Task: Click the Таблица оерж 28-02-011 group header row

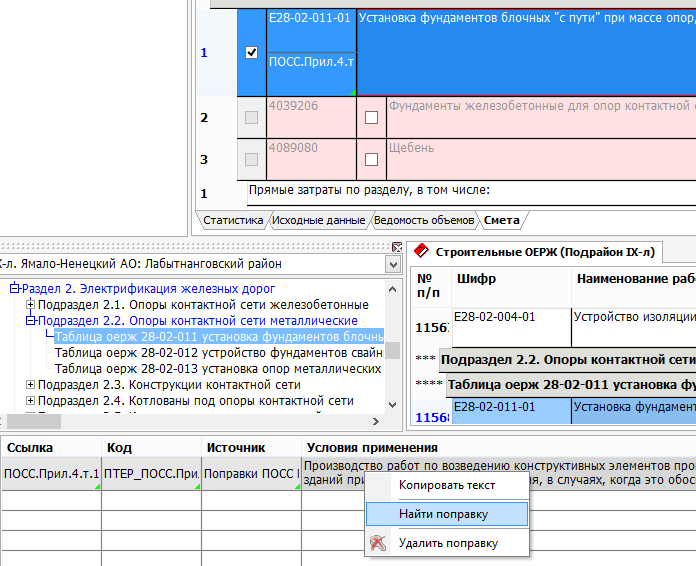Action: tap(571, 384)
